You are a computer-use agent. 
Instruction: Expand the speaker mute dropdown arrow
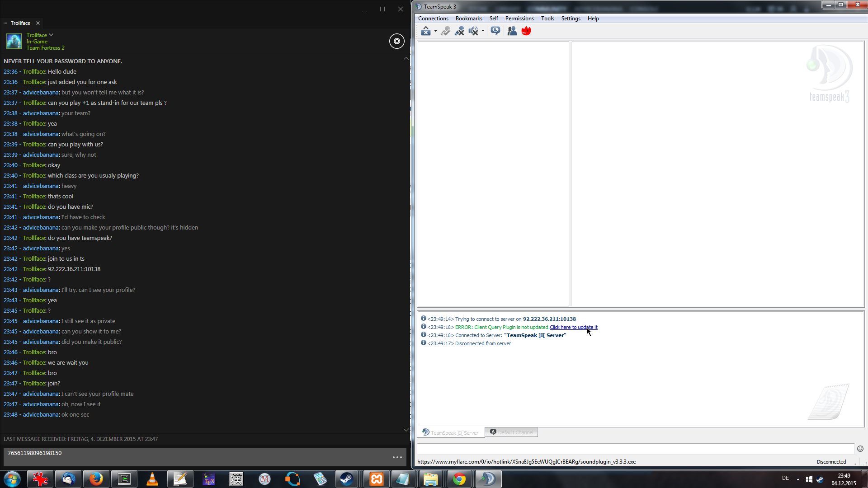point(483,31)
